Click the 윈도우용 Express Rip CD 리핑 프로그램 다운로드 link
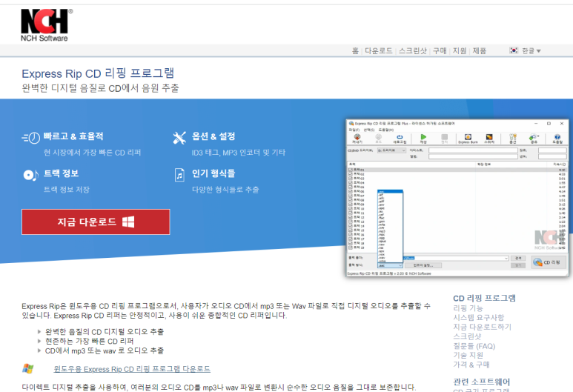The image size is (573, 392). click(x=132, y=369)
